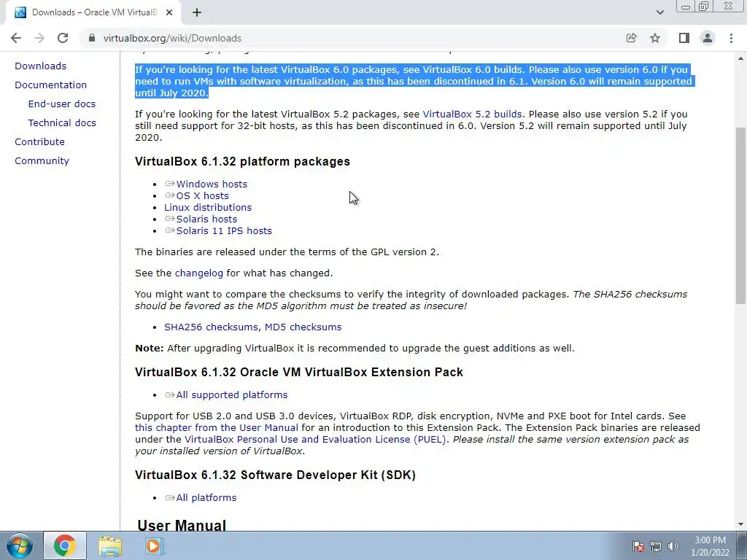Click the external link icon beside All platforms
Screen dimensions: 747x560
point(170,497)
